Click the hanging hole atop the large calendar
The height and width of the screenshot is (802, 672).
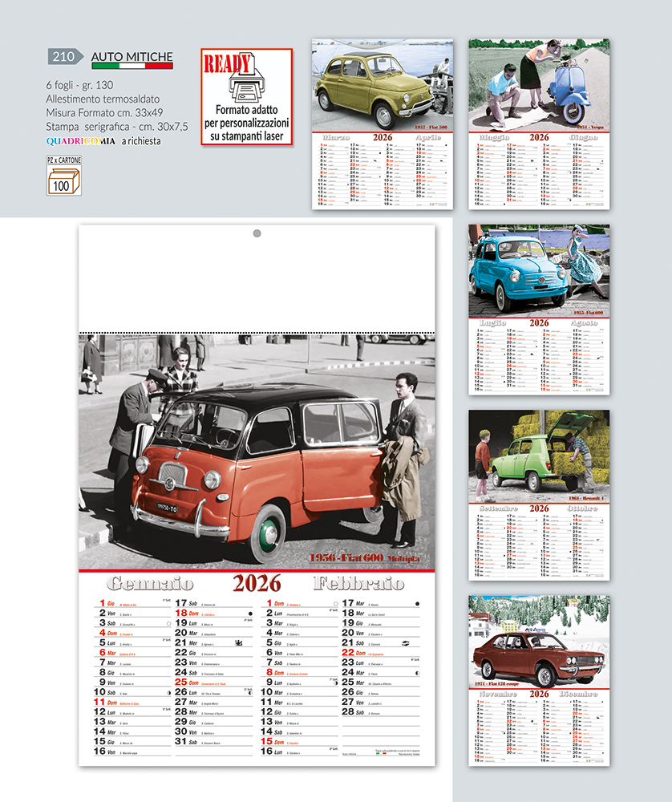tap(257, 233)
